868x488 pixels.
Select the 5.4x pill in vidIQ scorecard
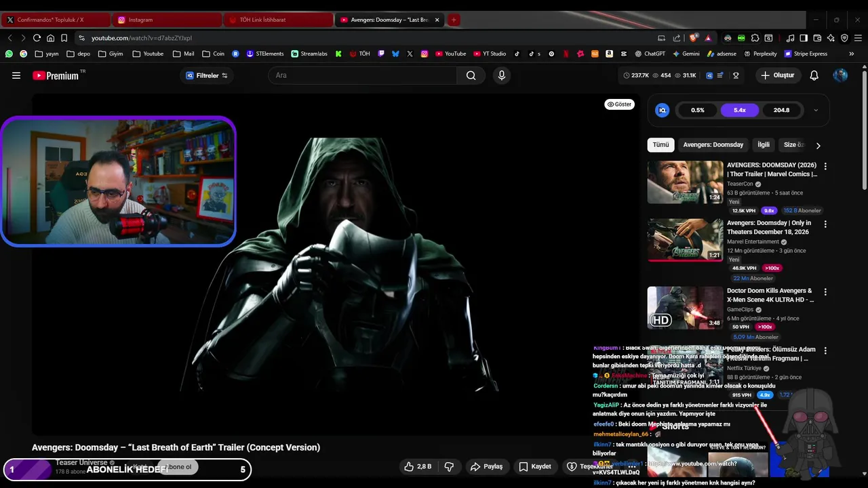click(x=739, y=110)
